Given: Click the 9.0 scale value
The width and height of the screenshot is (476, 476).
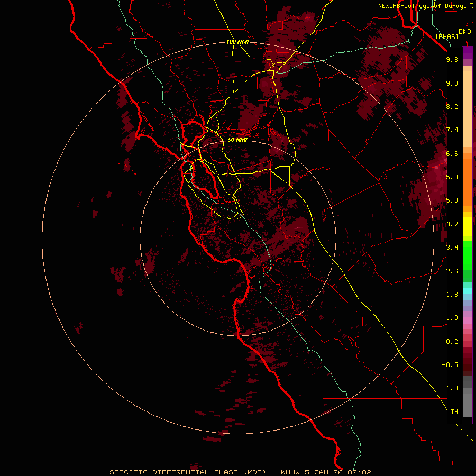Looking at the screenshot, I should [x=452, y=83].
